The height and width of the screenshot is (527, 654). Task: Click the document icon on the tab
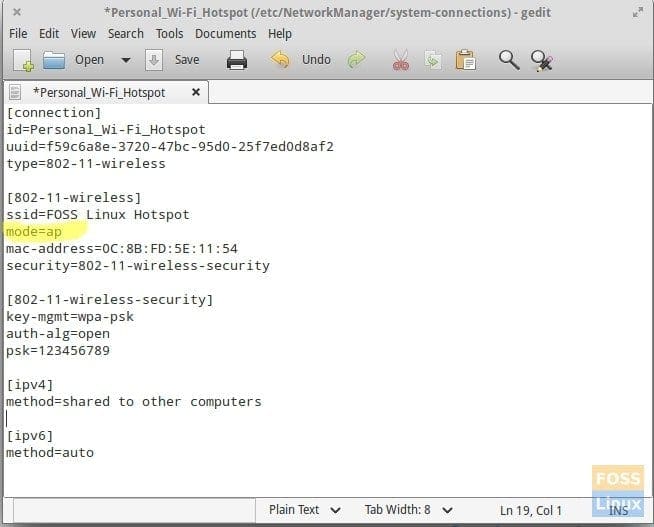click(x=15, y=92)
